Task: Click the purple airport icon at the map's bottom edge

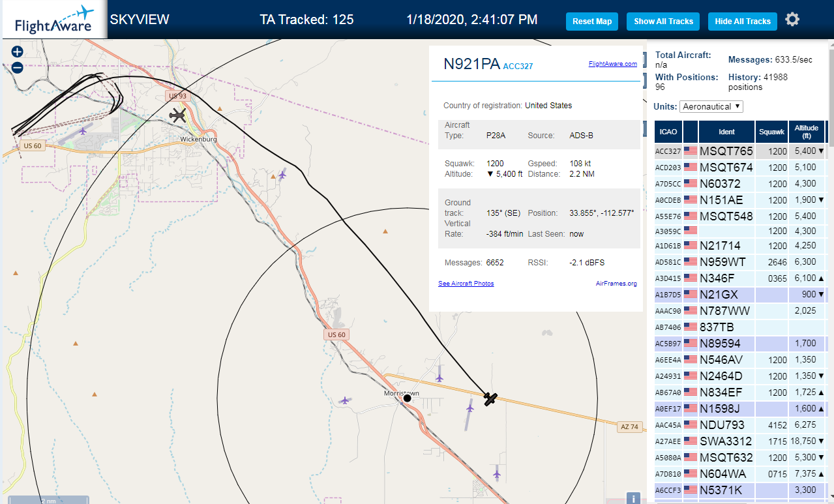Action: click(497, 473)
